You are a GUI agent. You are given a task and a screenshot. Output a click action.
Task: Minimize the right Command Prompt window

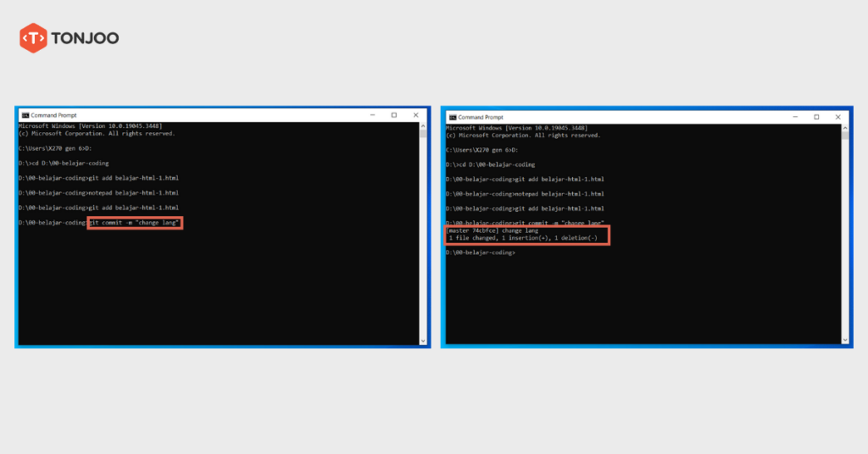coord(796,117)
